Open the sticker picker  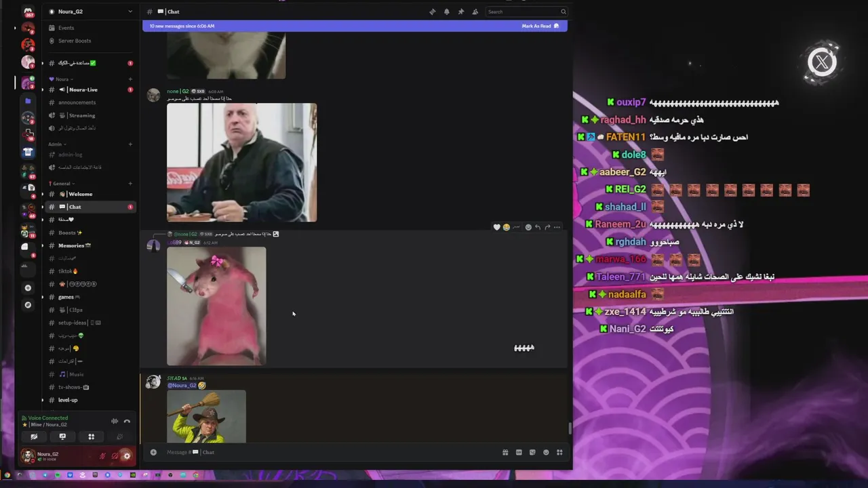532,452
